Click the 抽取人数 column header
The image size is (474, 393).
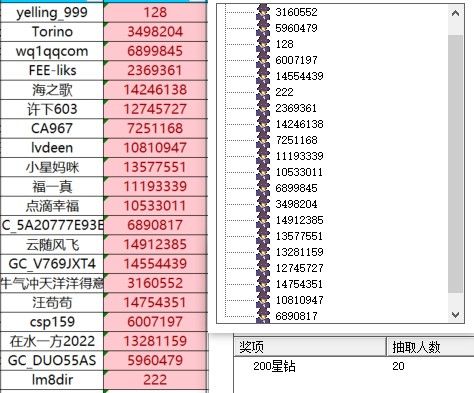tap(430, 347)
